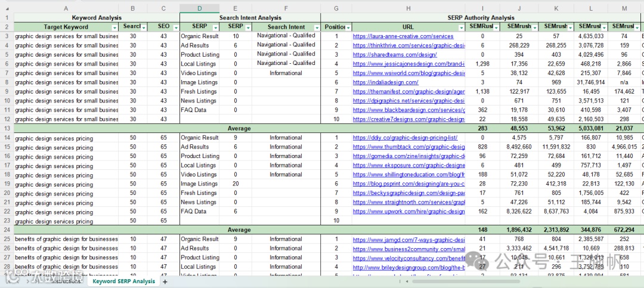The width and height of the screenshot is (644, 288).
Task: Open the www.upwork.com/hire link
Action: coord(408,212)
